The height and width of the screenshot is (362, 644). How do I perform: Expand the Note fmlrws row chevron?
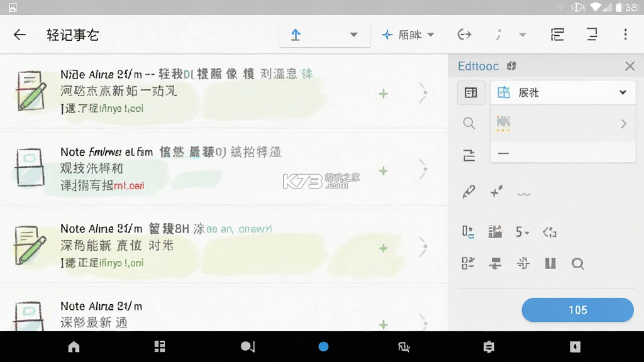click(x=423, y=169)
